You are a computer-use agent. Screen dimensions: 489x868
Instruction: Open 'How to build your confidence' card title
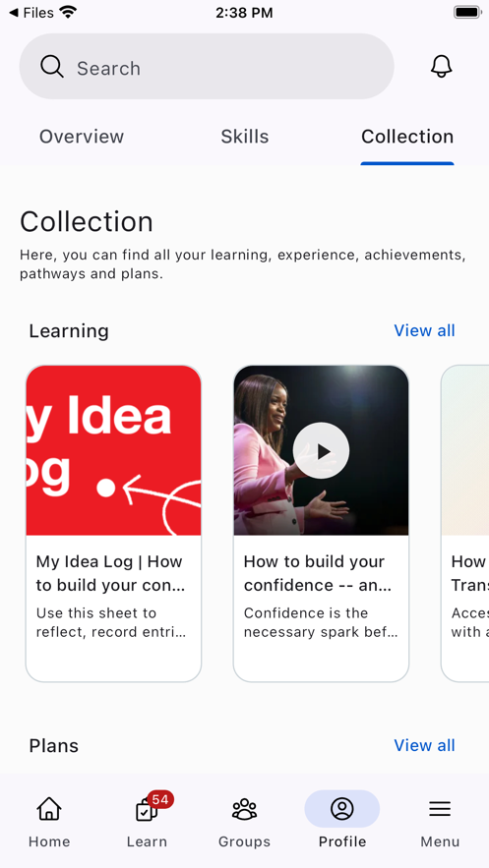pos(318,573)
